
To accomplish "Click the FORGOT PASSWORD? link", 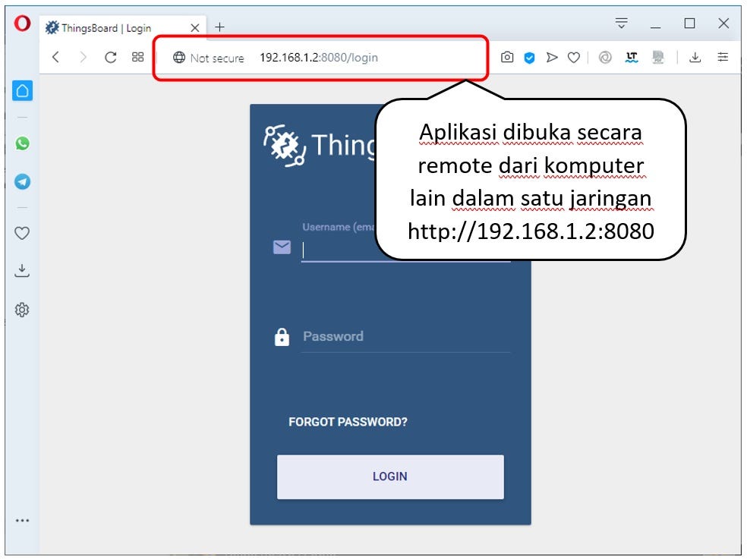I will click(x=348, y=422).
